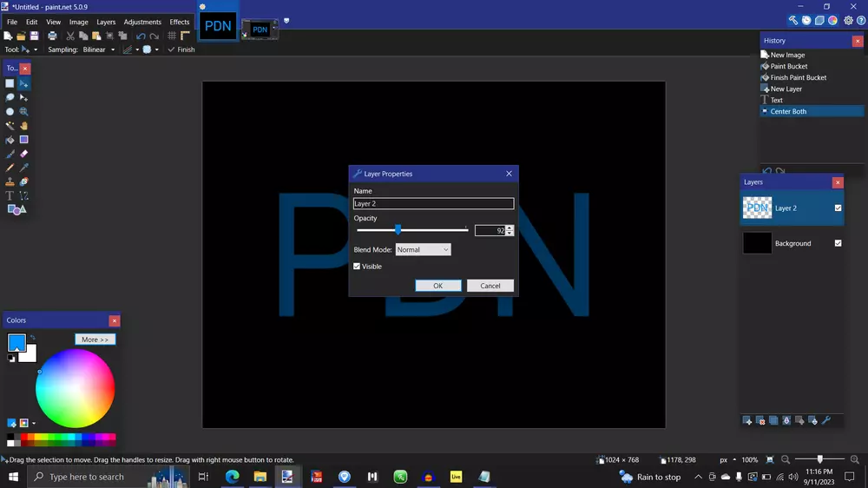The image size is (868, 488).
Task: Click the primary blue color swatch
Action: pos(16,343)
